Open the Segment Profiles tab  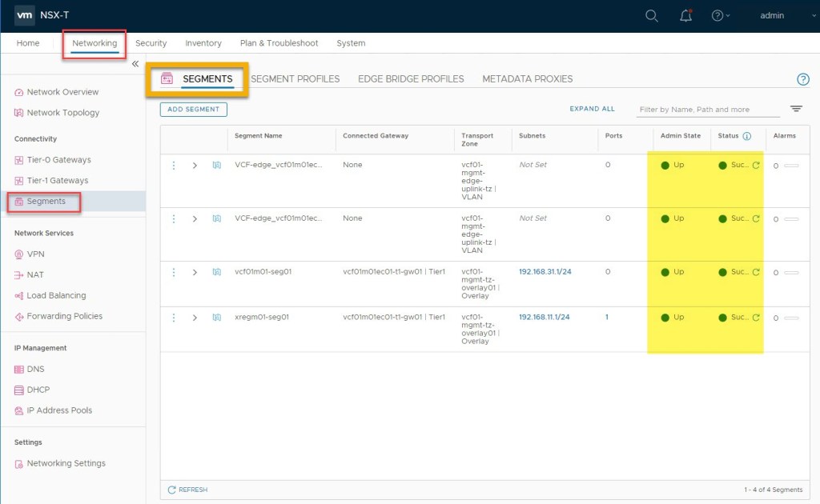click(295, 79)
